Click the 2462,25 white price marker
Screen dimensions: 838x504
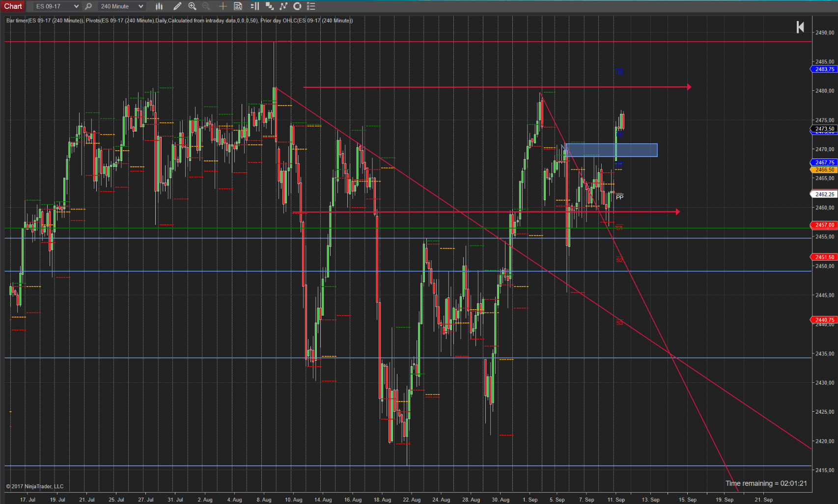coord(823,194)
